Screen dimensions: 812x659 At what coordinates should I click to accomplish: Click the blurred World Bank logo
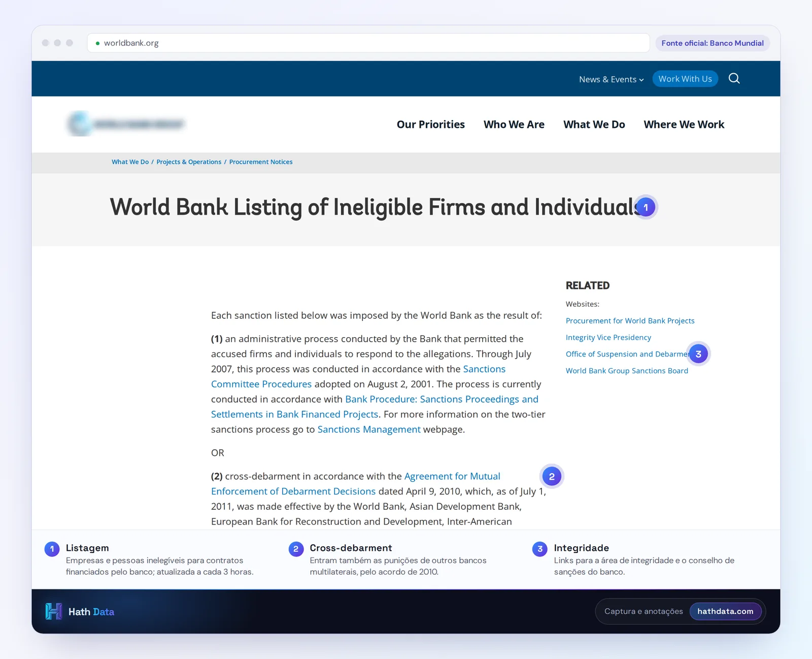tap(126, 124)
